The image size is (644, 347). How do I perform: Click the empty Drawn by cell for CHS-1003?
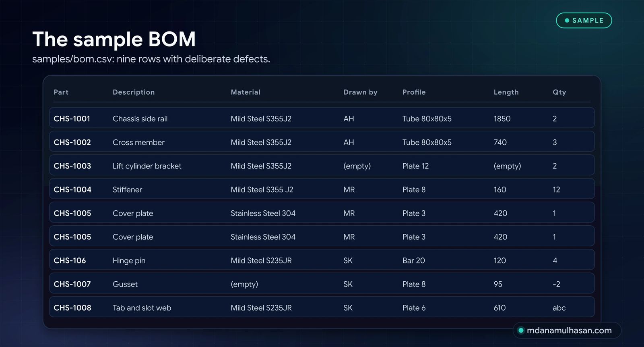click(x=357, y=166)
